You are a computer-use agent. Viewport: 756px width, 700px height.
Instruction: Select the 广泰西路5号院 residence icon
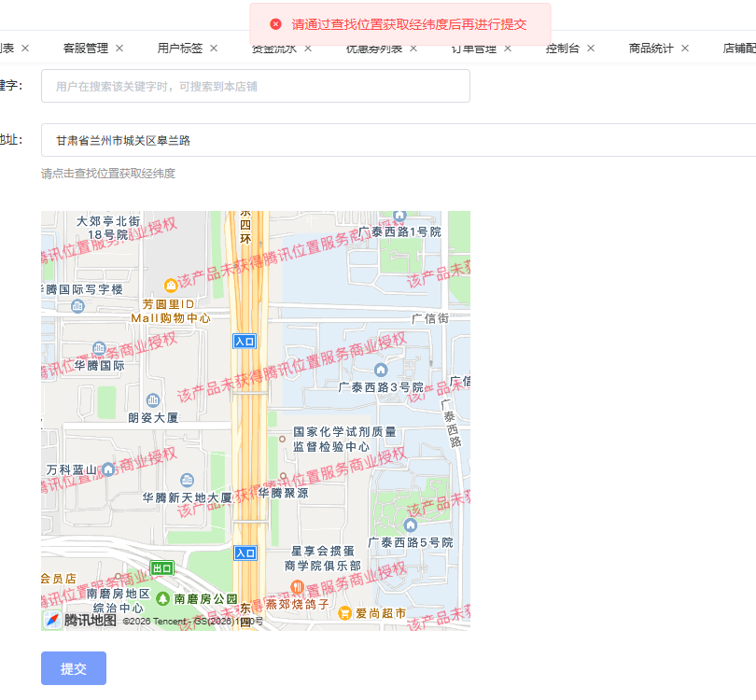411,525
